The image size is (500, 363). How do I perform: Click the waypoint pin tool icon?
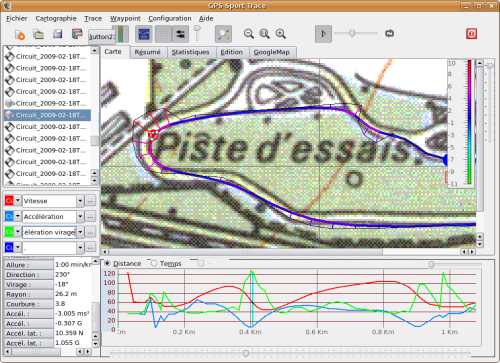(197, 33)
